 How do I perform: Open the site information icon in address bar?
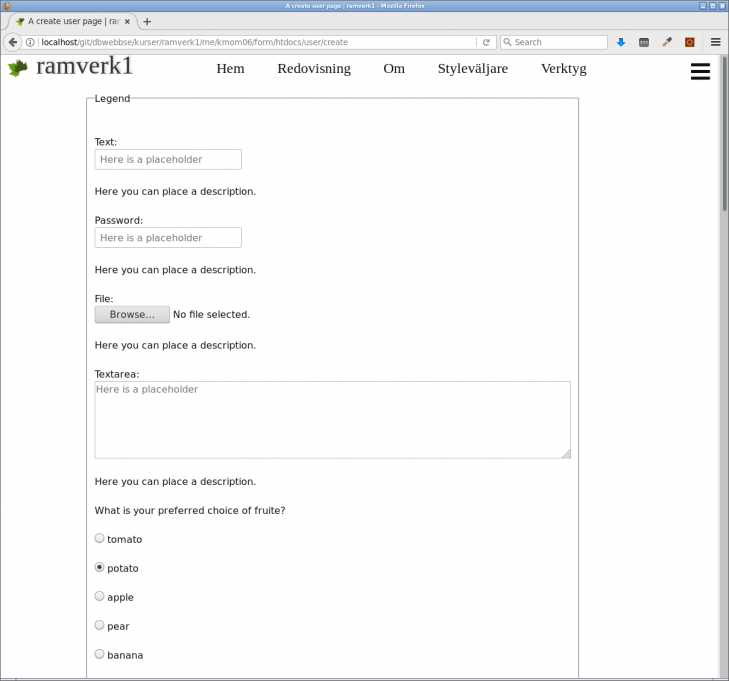click(30, 42)
